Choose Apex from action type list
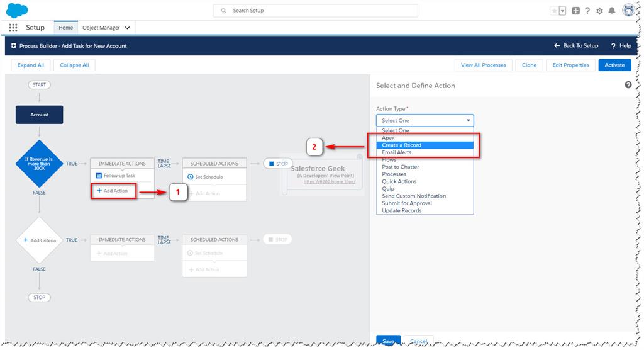 click(x=425, y=138)
